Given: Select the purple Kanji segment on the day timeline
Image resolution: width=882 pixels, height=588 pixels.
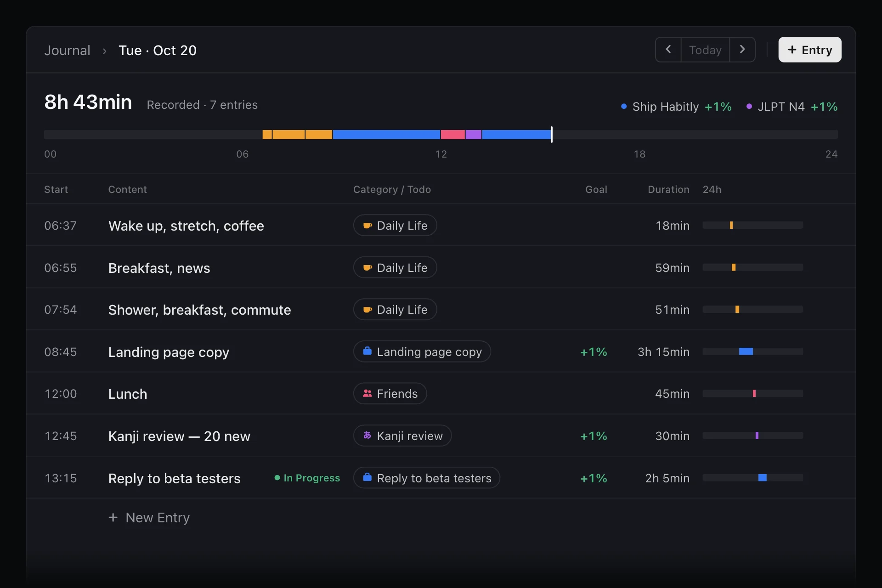Looking at the screenshot, I should coord(474,135).
